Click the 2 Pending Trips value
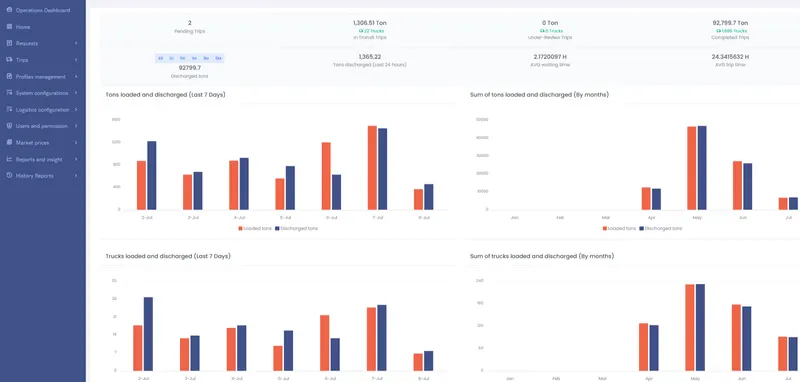 pyautogui.click(x=190, y=23)
